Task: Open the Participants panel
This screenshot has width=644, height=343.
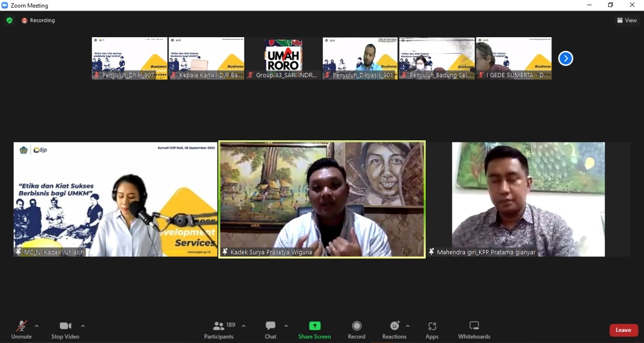Action: 219,329
